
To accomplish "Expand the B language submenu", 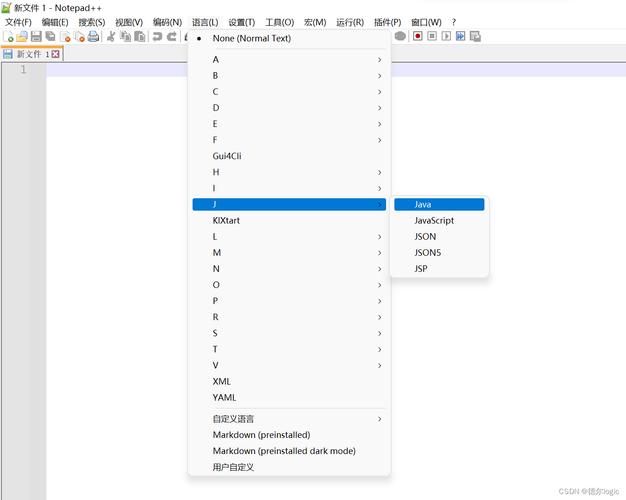I will click(x=289, y=75).
